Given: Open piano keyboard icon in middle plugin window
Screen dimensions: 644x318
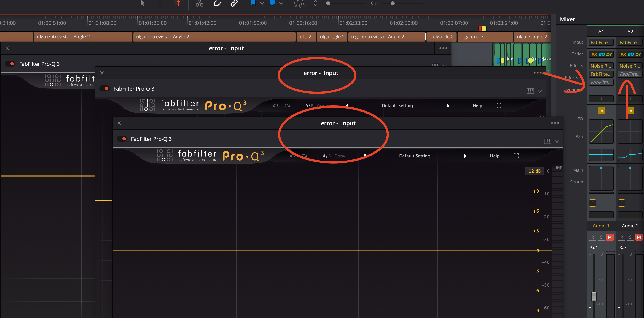Looking at the screenshot, I should (x=530, y=91).
